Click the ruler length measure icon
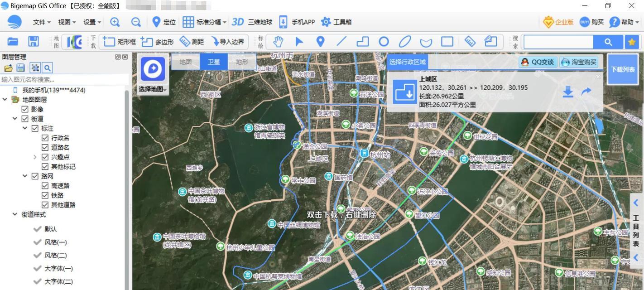Image resolution: width=644 pixels, height=290 pixels. [470, 42]
